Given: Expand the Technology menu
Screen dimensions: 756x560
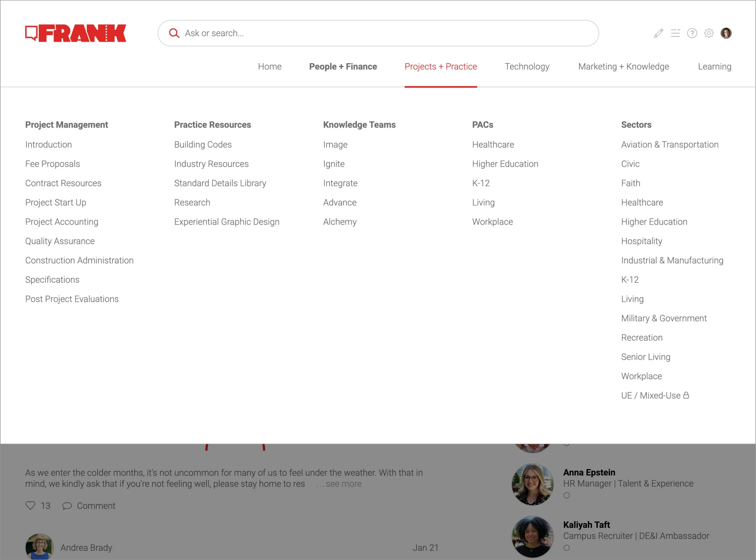Looking at the screenshot, I should [527, 66].
